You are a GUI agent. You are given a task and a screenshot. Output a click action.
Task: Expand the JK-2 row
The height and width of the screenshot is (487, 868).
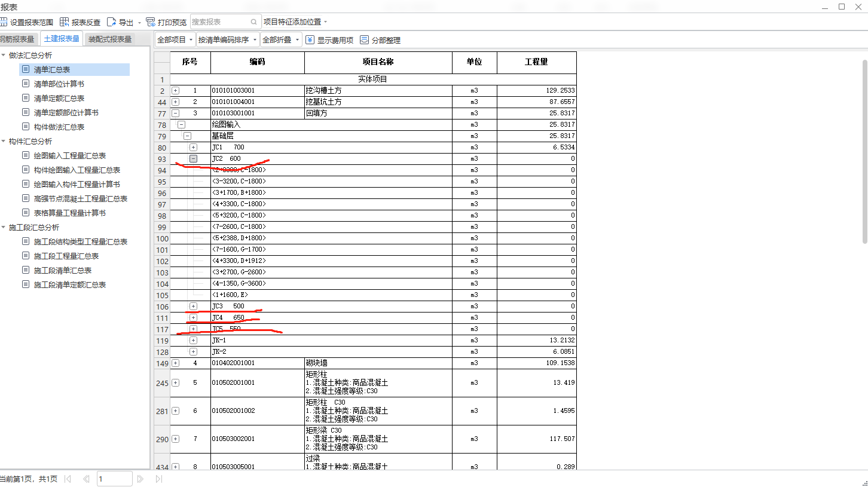(x=194, y=351)
